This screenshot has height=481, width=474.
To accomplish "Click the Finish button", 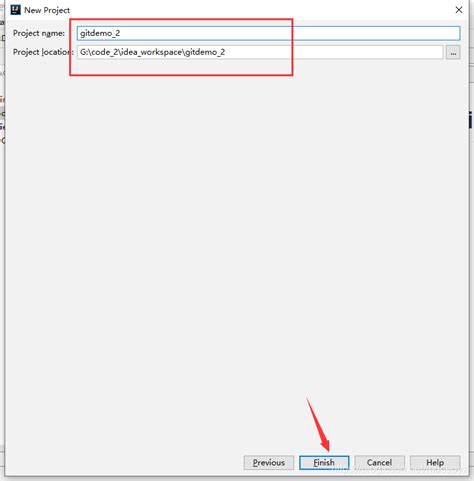I will (x=324, y=463).
